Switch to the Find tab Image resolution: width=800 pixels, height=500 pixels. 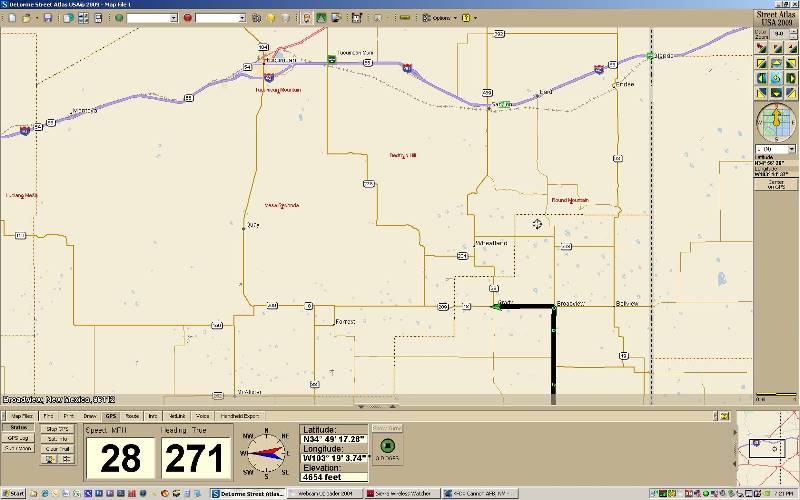tap(48, 416)
